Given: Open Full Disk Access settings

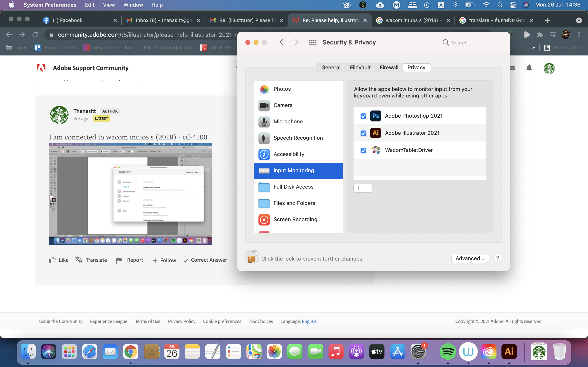Looking at the screenshot, I should (294, 187).
